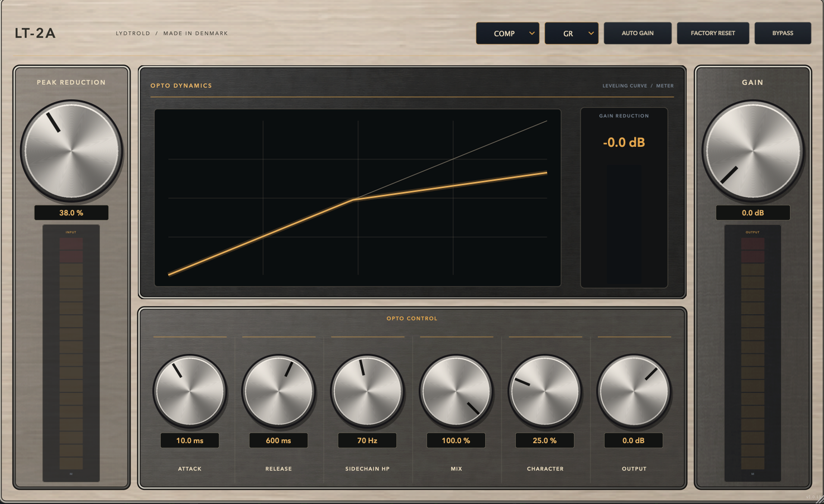The image size is (824, 504).
Task: Click the GAIN REDUCTION meter label
Action: click(624, 116)
